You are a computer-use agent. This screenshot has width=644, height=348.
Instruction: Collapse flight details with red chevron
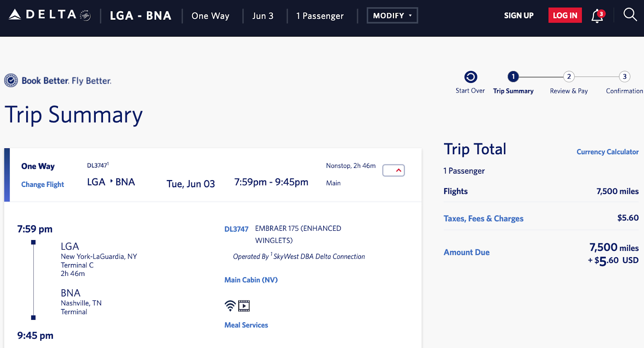(393, 170)
